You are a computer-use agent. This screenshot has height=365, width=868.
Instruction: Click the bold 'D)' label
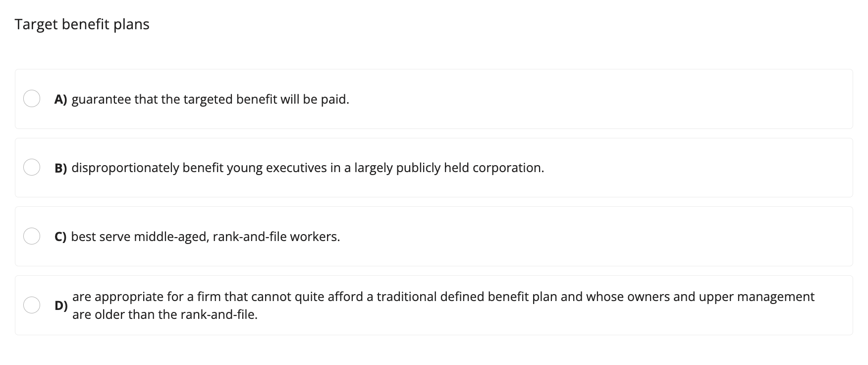(60, 306)
